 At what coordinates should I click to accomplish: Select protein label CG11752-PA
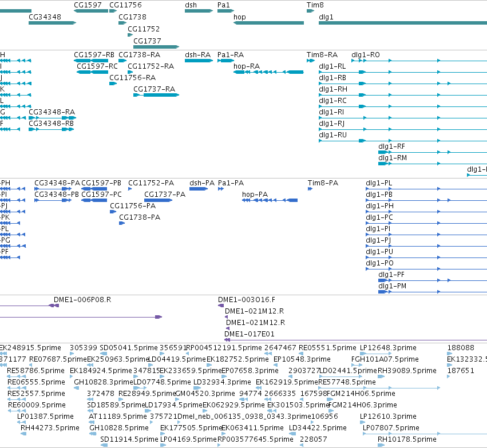point(151,183)
